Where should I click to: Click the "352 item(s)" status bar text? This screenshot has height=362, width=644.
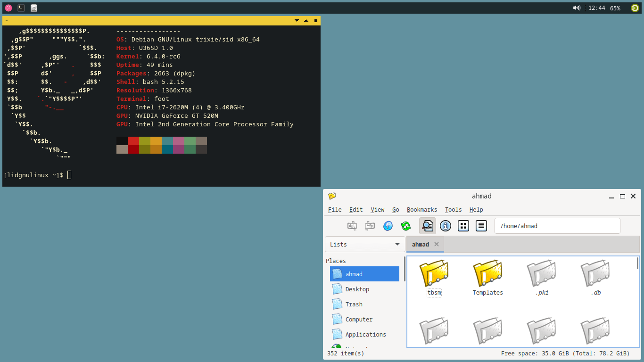tap(346, 353)
